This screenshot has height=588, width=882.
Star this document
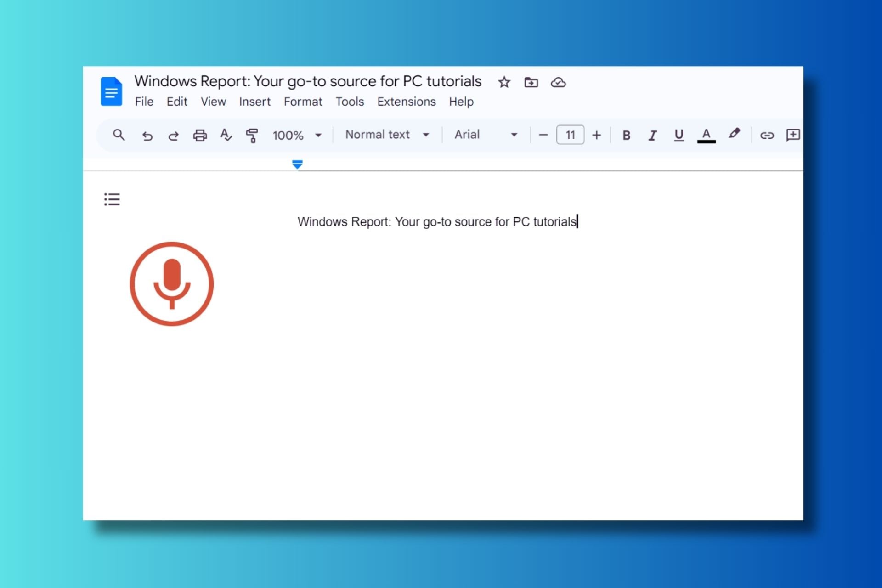coord(504,82)
